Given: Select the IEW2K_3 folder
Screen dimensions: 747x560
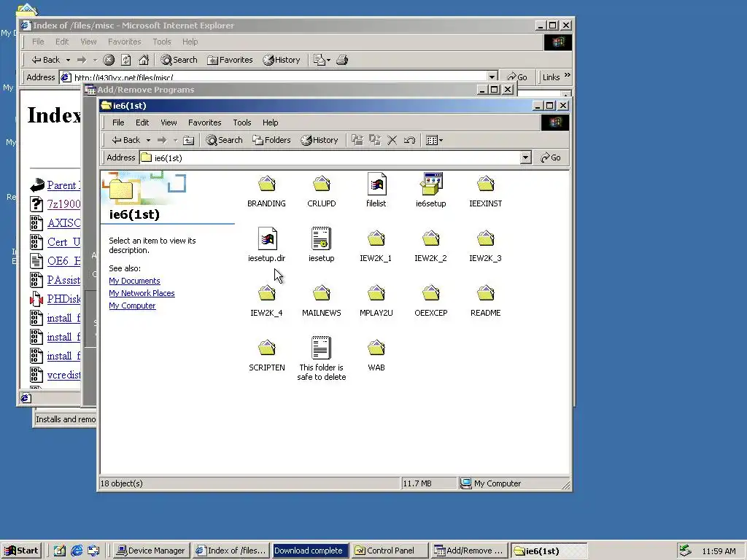Looking at the screenshot, I should pos(485,245).
